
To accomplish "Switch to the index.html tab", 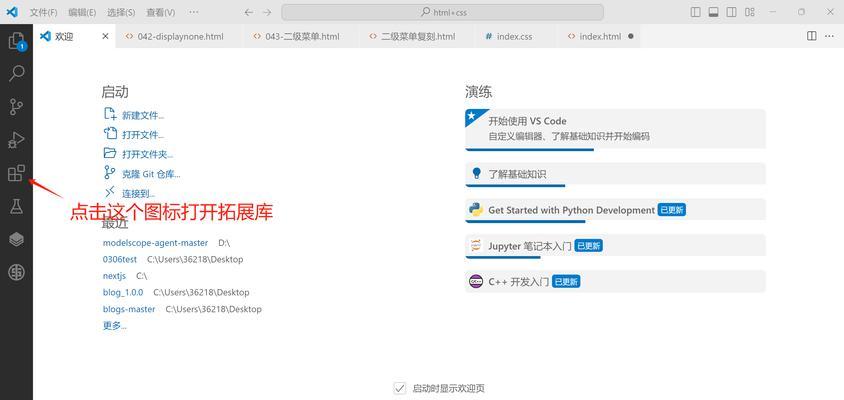I will tap(598, 37).
